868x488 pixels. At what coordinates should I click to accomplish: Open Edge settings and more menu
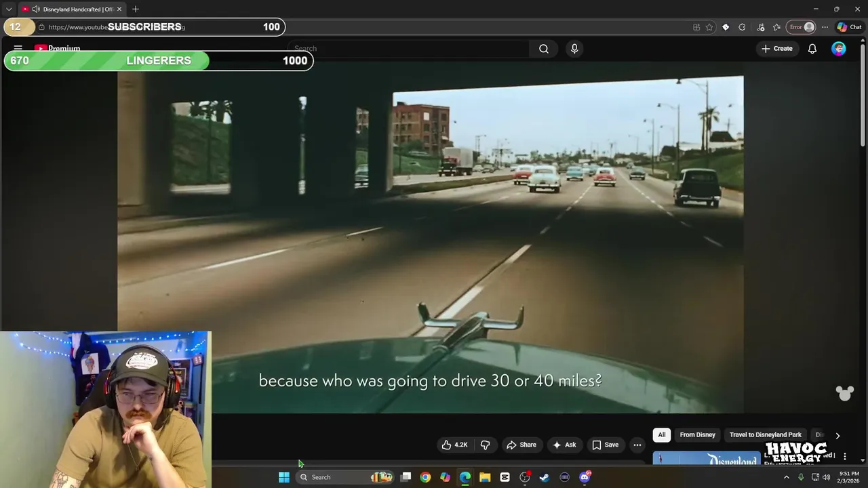[825, 27]
